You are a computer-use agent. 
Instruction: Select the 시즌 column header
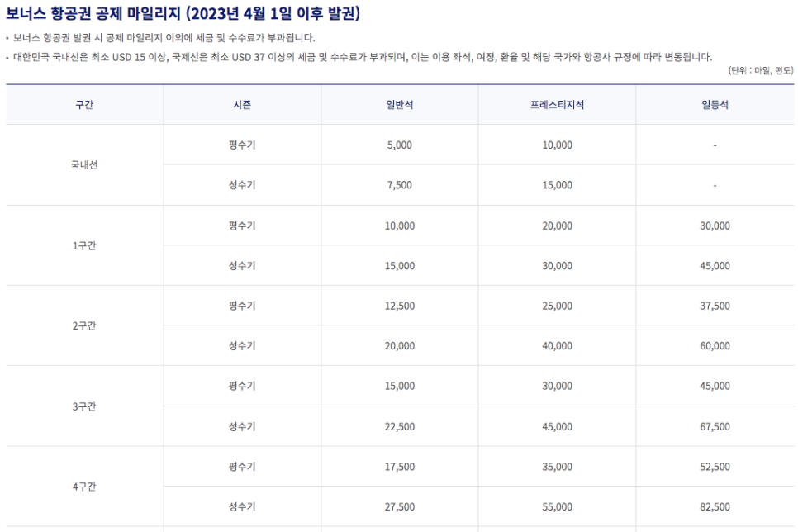tap(241, 105)
